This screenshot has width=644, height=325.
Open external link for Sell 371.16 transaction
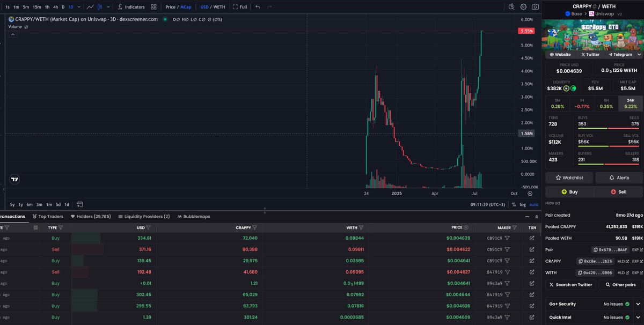tap(532, 249)
